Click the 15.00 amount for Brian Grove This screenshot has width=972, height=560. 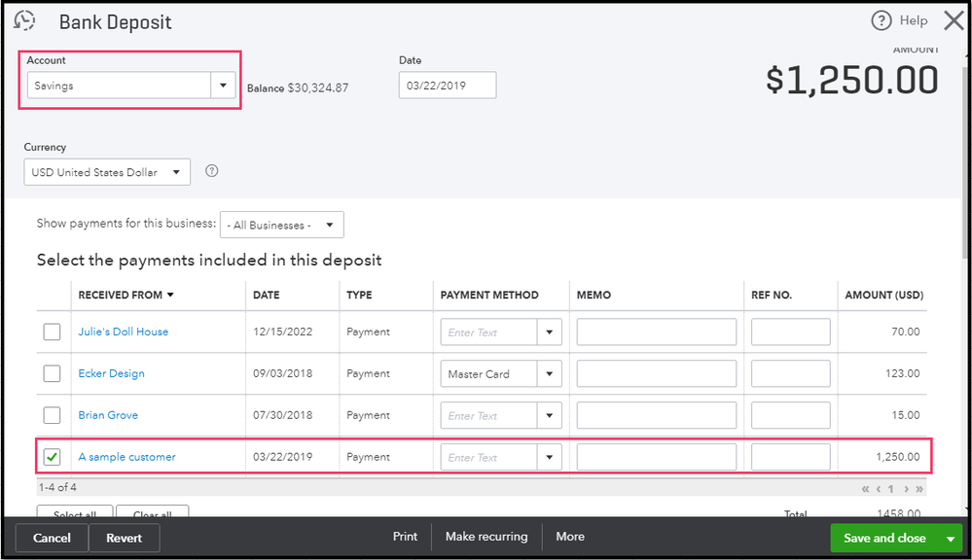point(906,415)
